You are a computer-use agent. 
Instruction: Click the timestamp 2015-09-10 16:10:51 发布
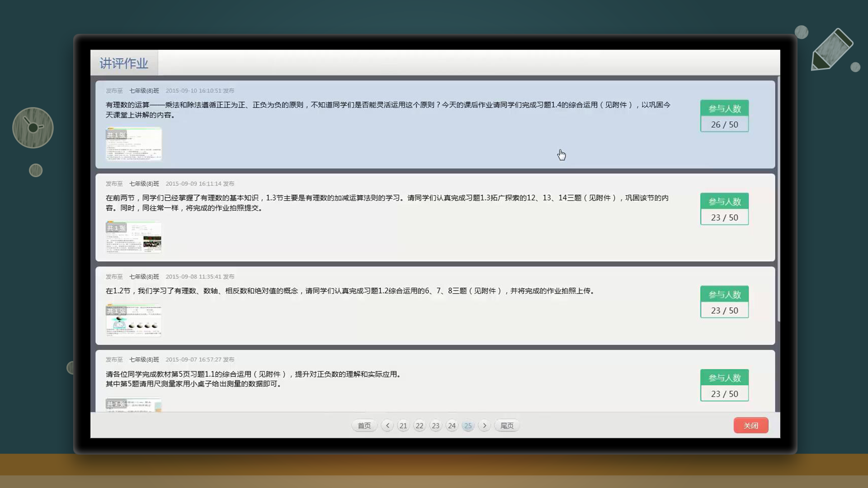(200, 91)
